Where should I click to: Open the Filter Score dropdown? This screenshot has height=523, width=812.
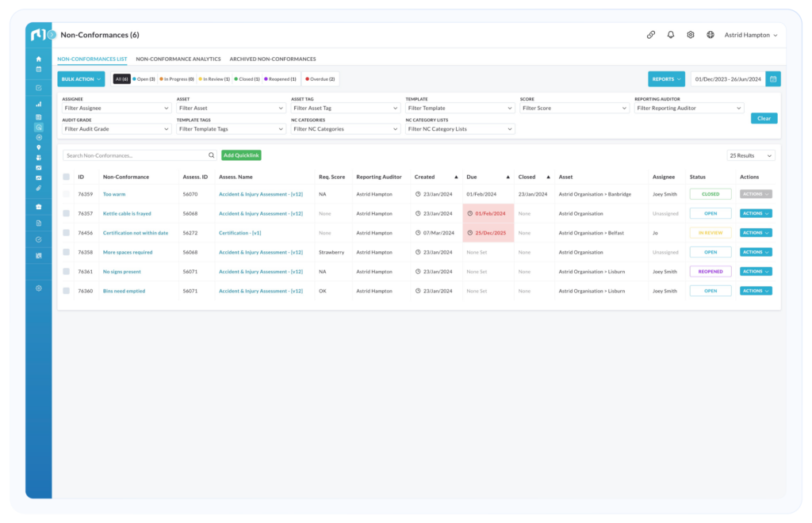(574, 108)
